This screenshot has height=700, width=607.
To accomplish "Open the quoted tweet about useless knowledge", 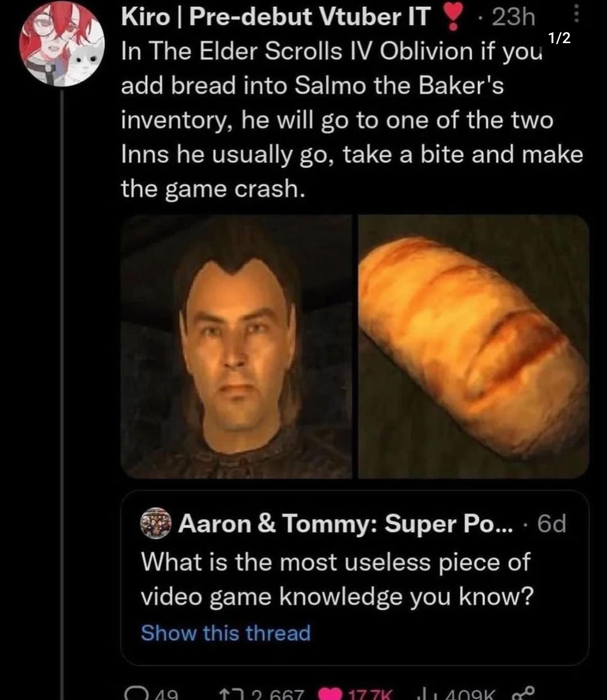I will click(x=336, y=578).
